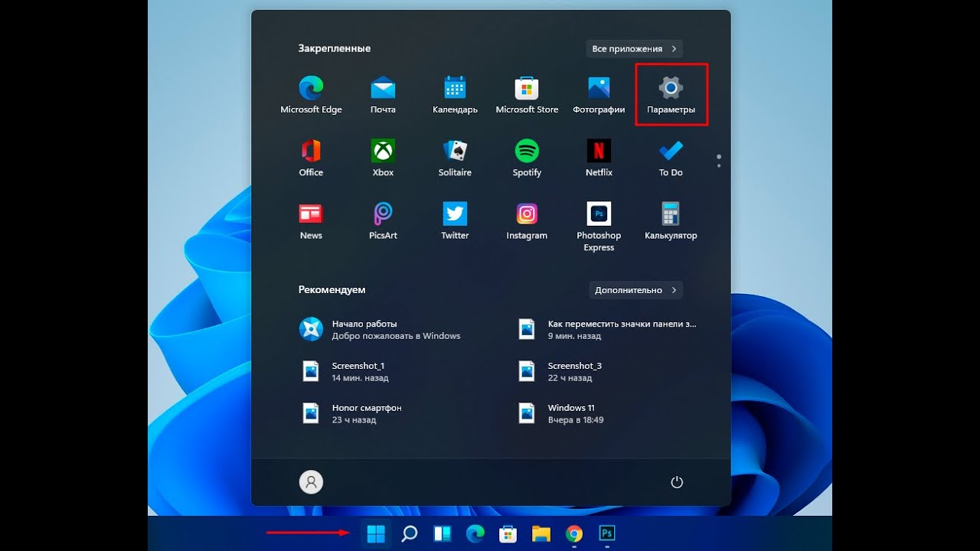The height and width of the screenshot is (551, 980).
Task: Open the Начало работы item
Action: [380, 330]
